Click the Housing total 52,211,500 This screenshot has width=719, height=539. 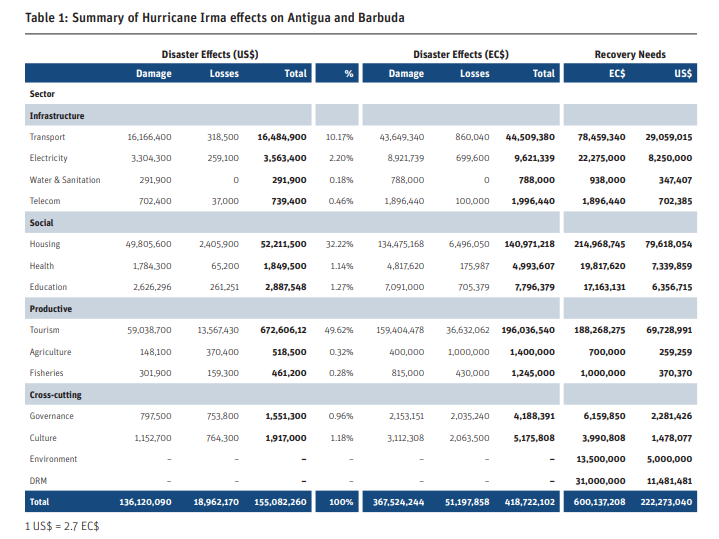coord(283,244)
